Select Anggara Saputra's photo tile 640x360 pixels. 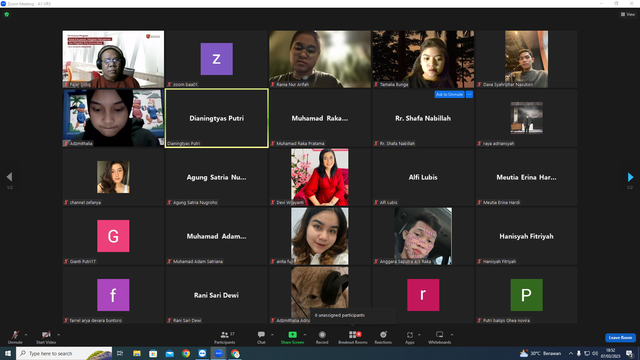coord(423,236)
